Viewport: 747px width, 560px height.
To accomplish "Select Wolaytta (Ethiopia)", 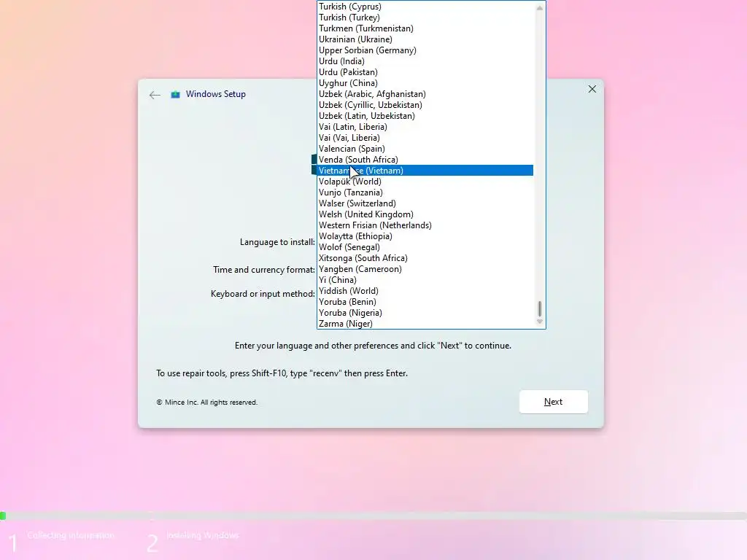I will click(425, 237).
